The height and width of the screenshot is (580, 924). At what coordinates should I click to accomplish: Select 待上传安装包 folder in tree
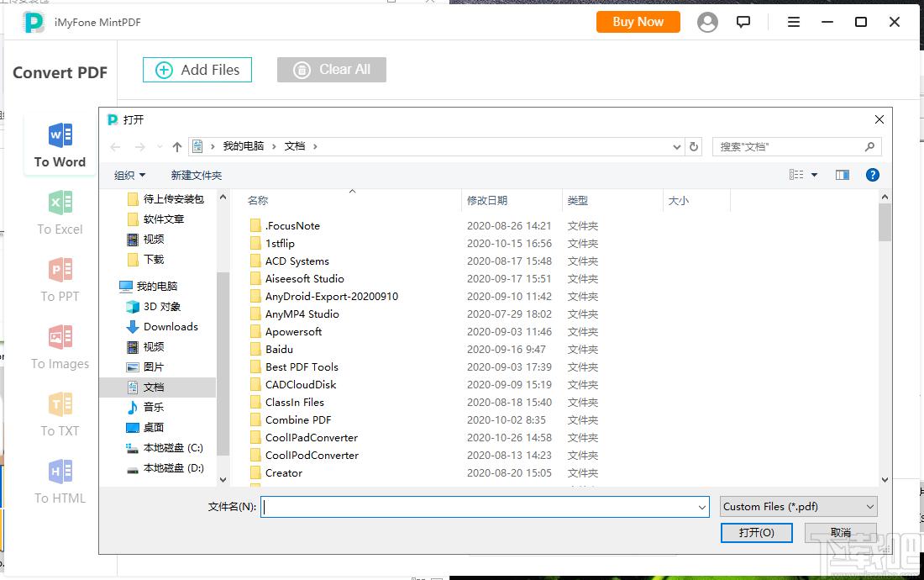(166, 199)
